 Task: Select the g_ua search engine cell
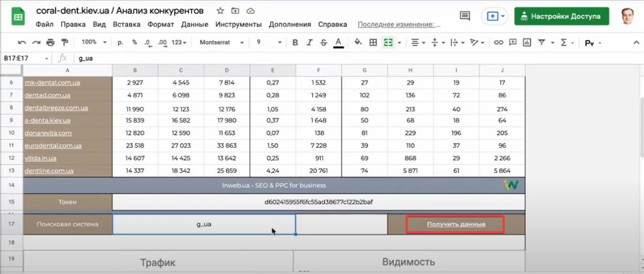(204, 224)
